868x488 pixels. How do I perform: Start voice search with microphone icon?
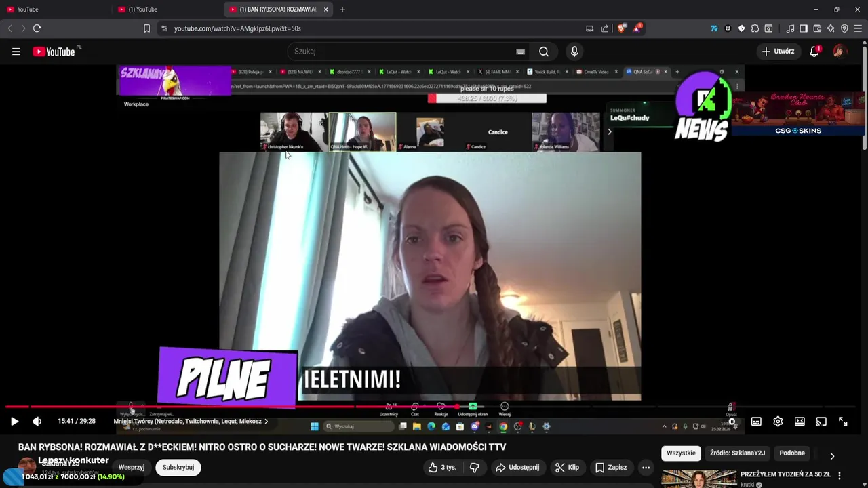[x=574, y=52]
